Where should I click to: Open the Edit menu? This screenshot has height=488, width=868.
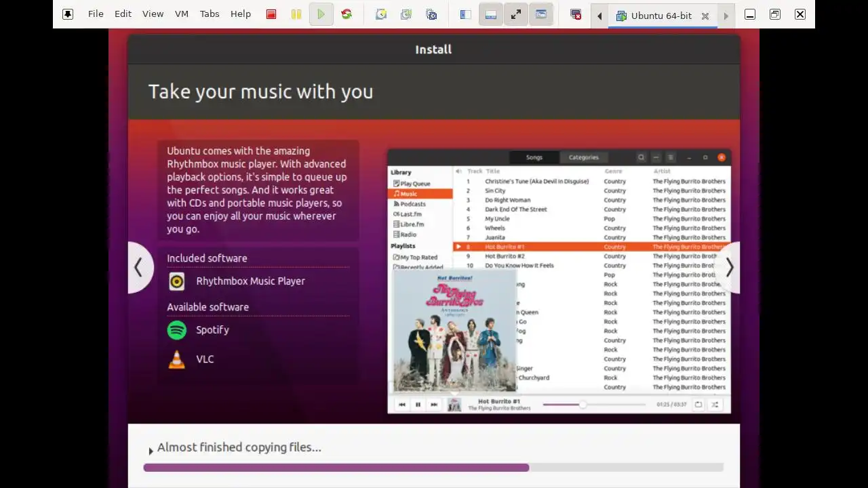coord(123,14)
